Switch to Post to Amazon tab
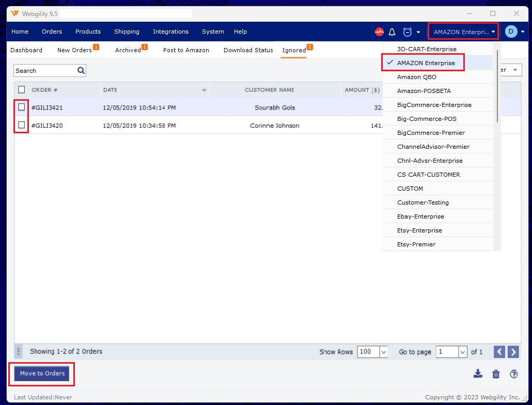 186,50
